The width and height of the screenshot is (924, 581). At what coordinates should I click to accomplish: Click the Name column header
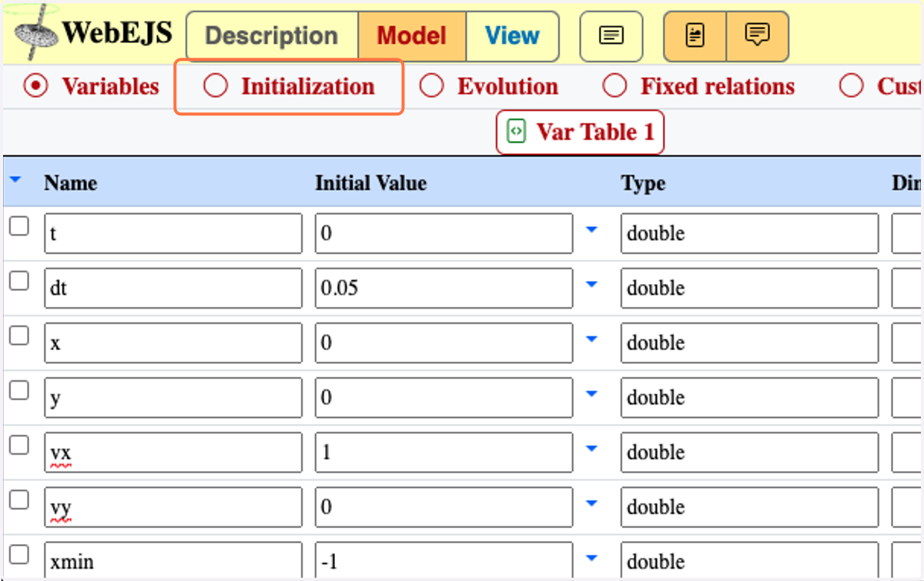coord(71,183)
